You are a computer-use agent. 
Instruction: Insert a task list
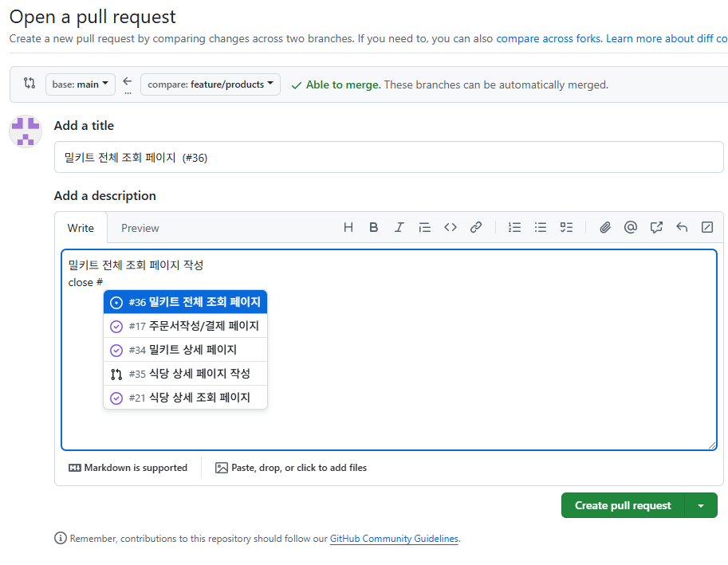pyautogui.click(x=566, y=227)
